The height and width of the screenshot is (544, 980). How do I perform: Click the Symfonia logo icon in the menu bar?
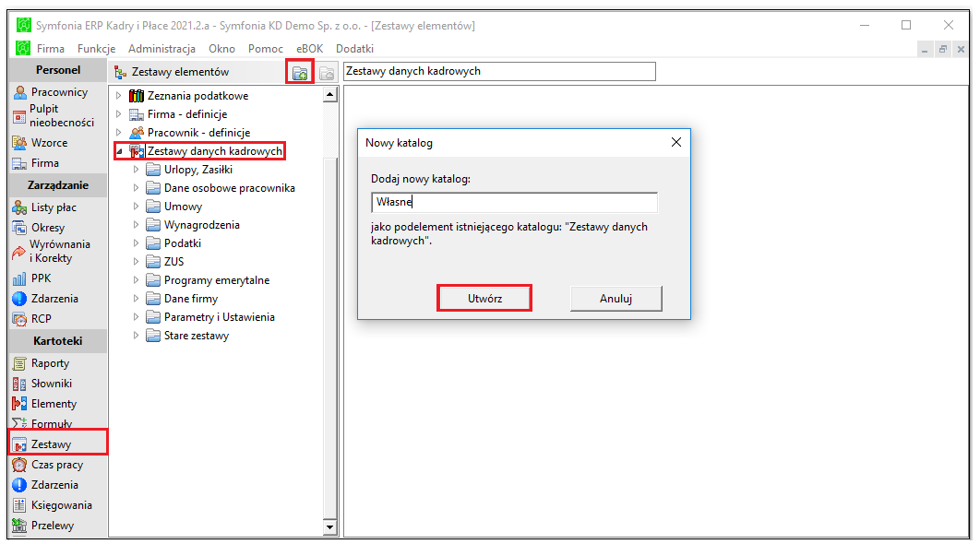23,48
